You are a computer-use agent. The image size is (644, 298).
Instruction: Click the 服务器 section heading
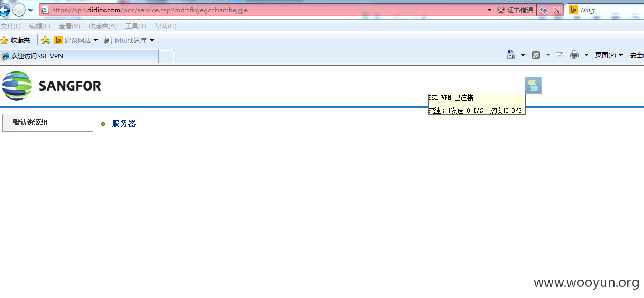pyautogui.click(x=124, y=124)
